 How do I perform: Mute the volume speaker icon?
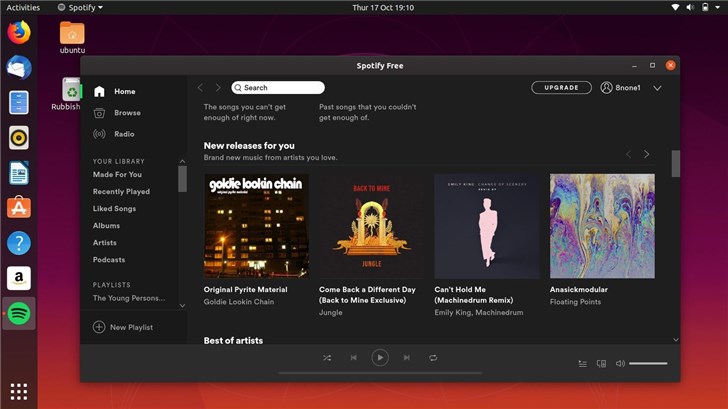pos(620,364)
